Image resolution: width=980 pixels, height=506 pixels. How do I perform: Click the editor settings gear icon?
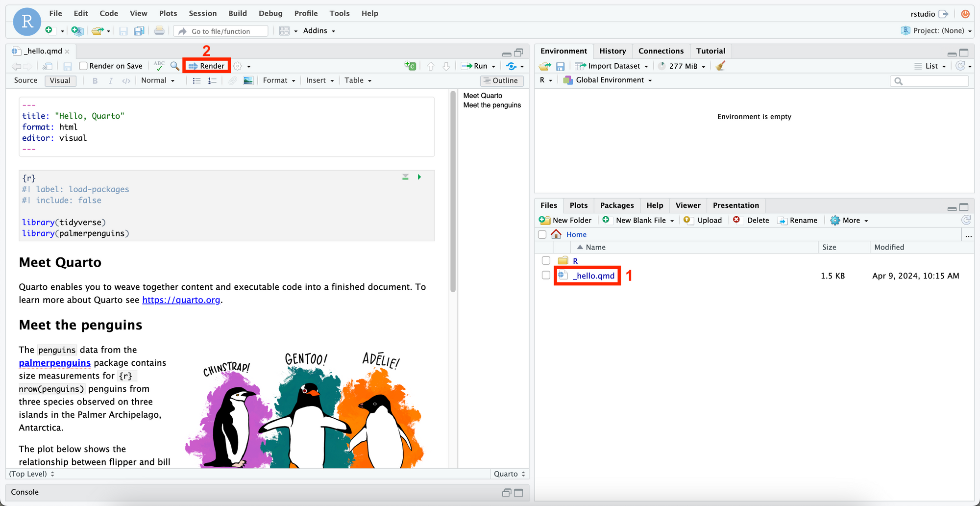[238, 66]
